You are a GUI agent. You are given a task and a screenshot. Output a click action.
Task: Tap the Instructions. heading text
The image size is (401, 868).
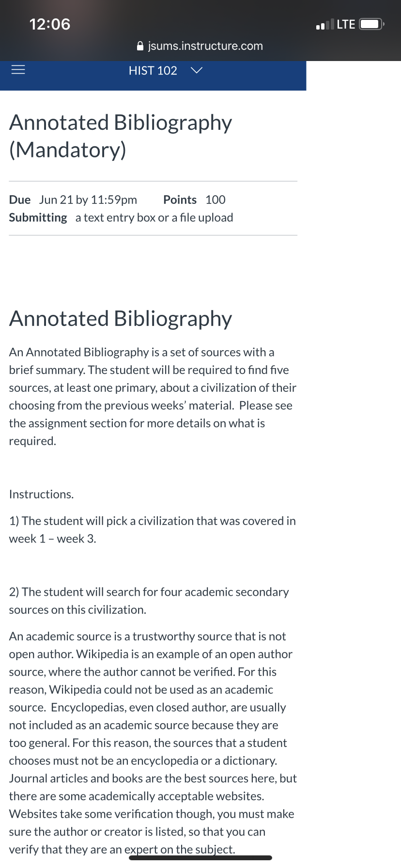(42, 494)
